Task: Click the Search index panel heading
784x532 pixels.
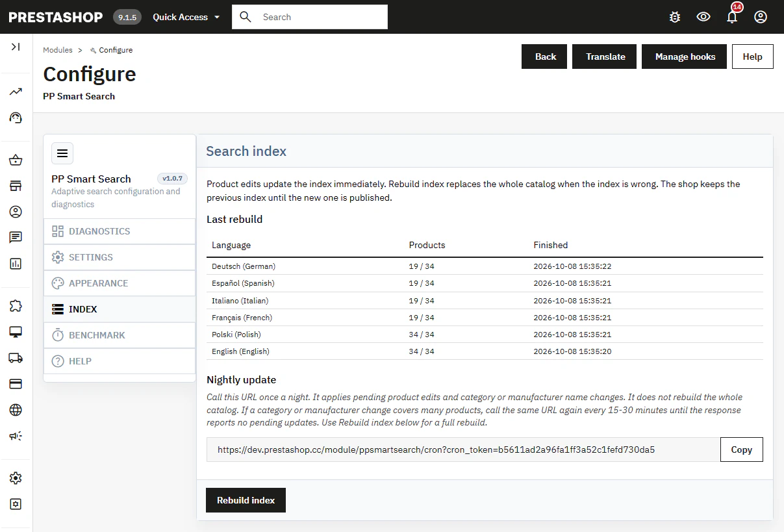Action: coord(246,151)
